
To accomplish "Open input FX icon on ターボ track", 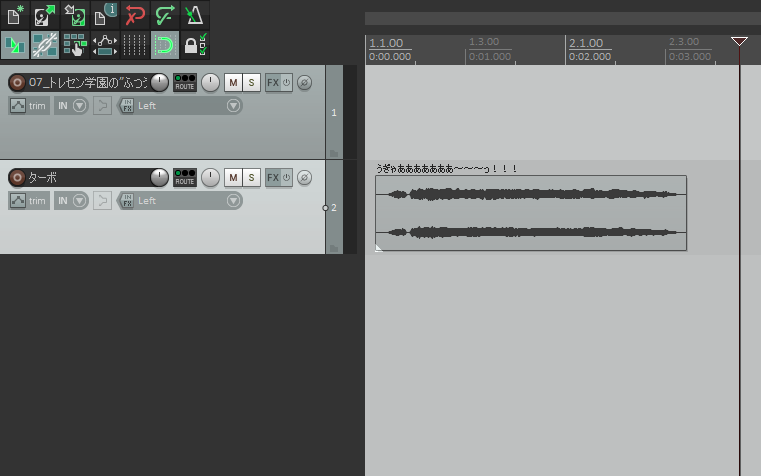I will pyautogui.click(x=127, y=201).
